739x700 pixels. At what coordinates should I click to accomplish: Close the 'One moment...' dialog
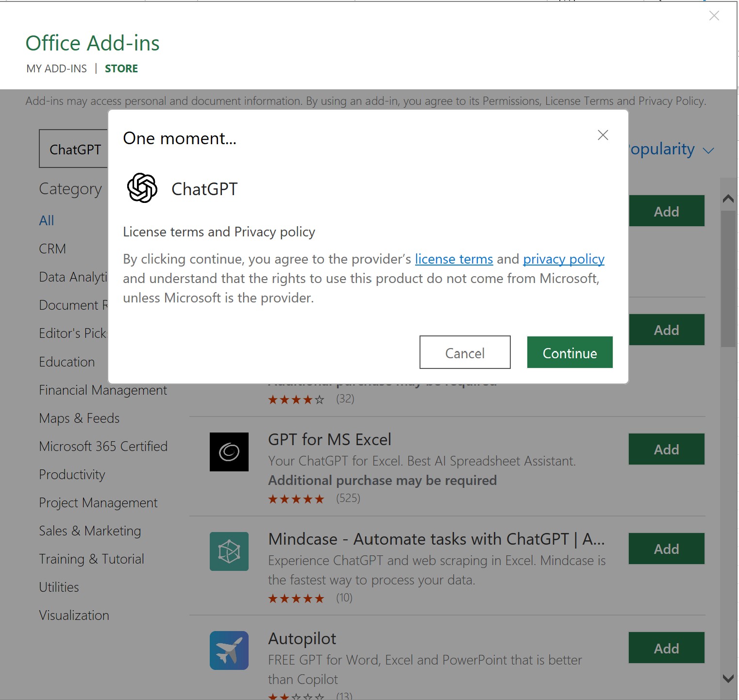603,135
